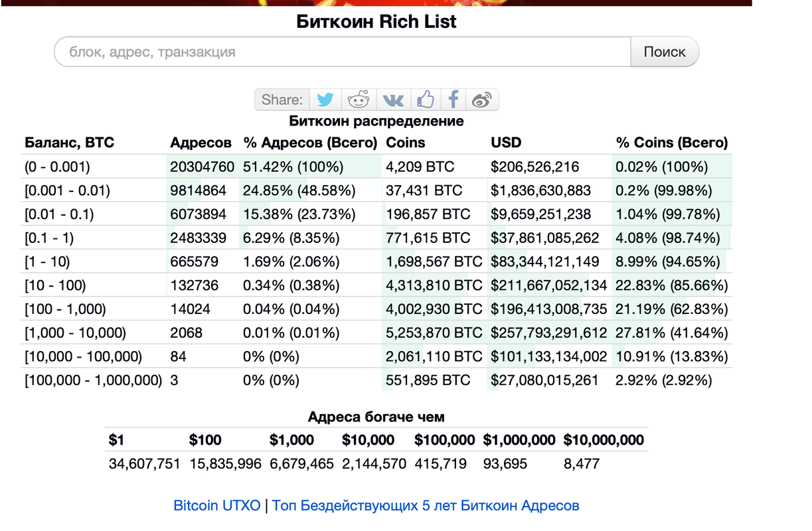Click the Coins column header
Viewport: 812px width, 531px height.
click(406, 143)
